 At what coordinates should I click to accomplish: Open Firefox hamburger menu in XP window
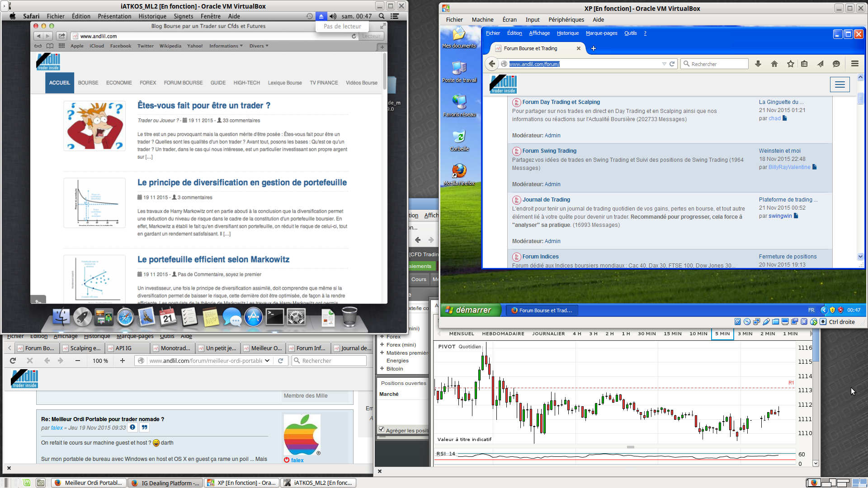tap(854, 64)
